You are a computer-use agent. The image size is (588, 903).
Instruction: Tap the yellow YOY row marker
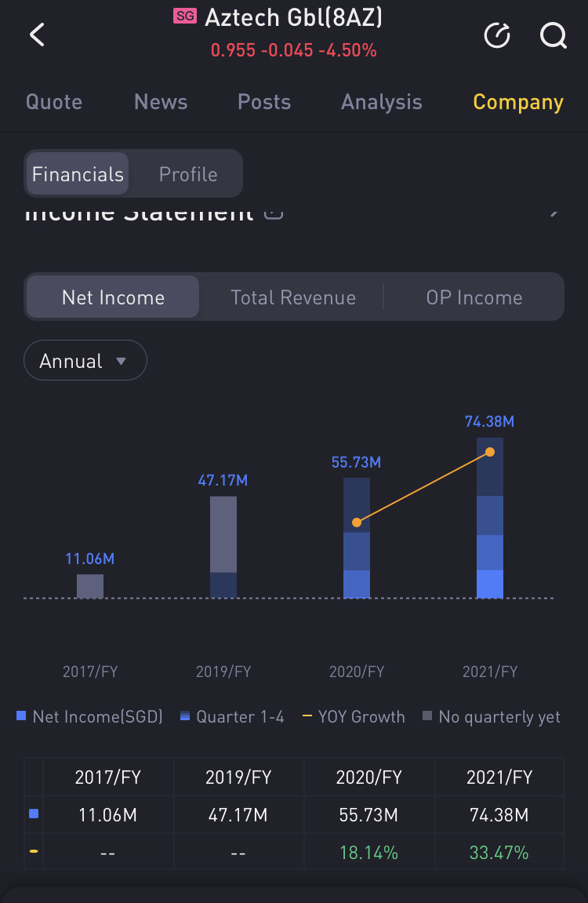coord(34,851)
